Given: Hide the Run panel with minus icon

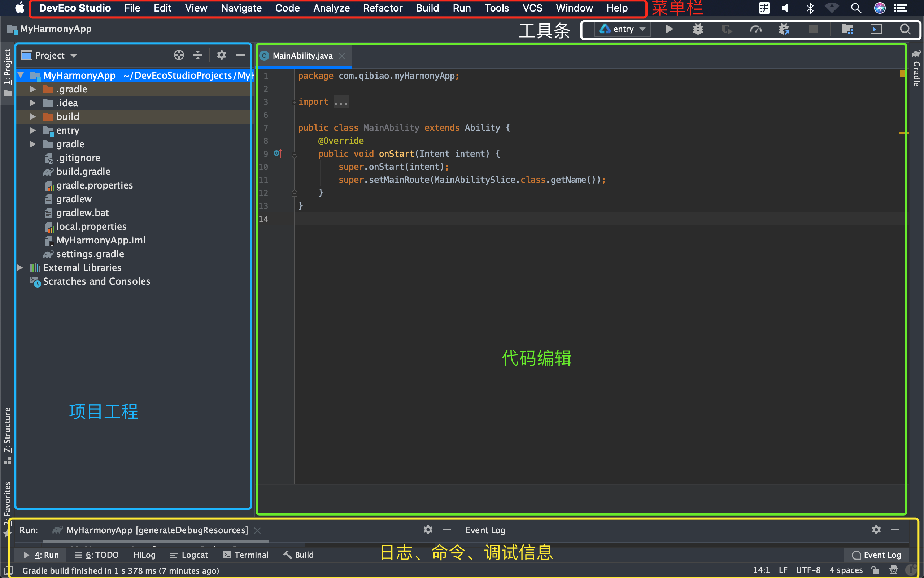Looking at the screenshot, I should 447,530.
